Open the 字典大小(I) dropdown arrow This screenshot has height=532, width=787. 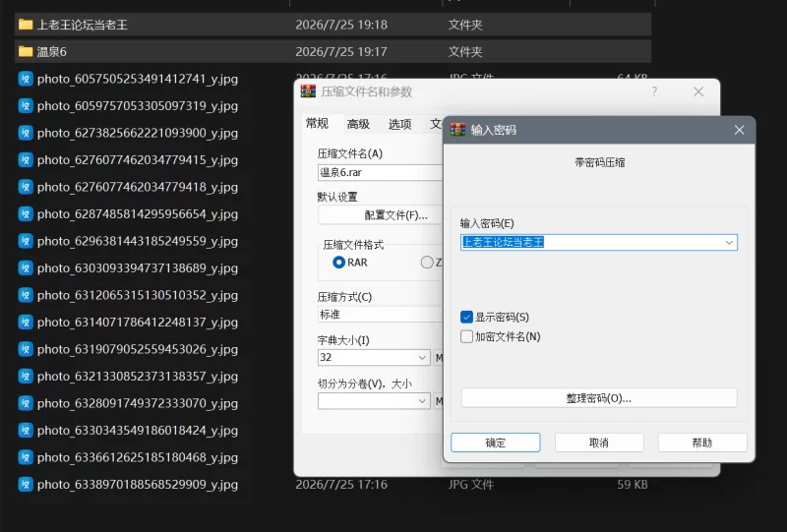point(422,357)
